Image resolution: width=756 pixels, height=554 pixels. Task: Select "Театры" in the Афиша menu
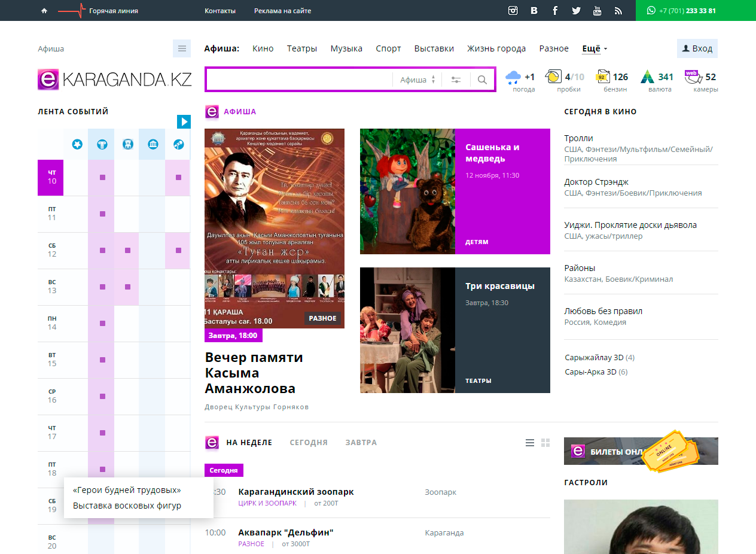301,48
